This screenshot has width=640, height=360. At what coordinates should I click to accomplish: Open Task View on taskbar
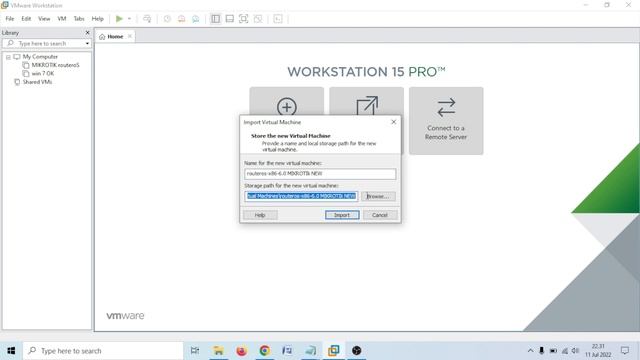195,351
